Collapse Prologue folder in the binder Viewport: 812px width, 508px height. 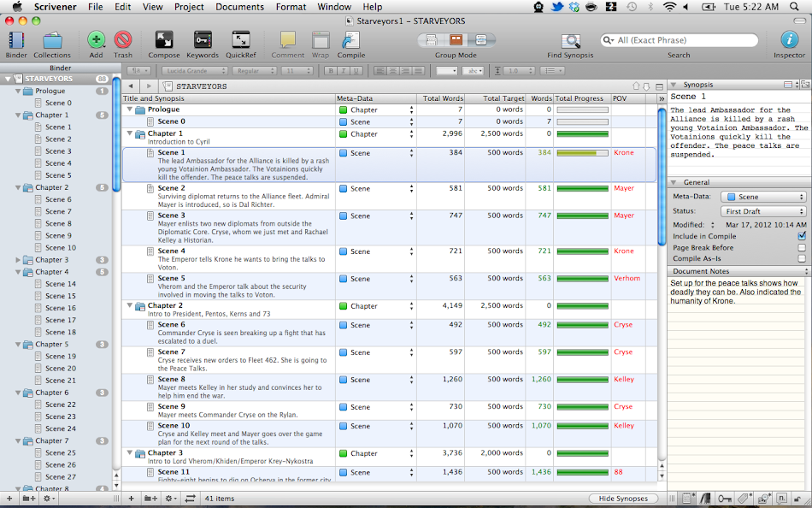click(x=18, y=92)
